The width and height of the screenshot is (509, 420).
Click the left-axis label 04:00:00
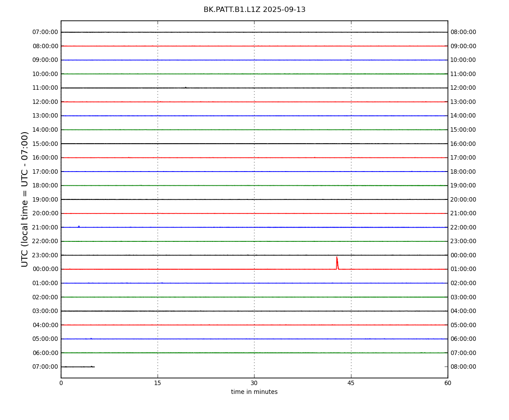point(45,325)
